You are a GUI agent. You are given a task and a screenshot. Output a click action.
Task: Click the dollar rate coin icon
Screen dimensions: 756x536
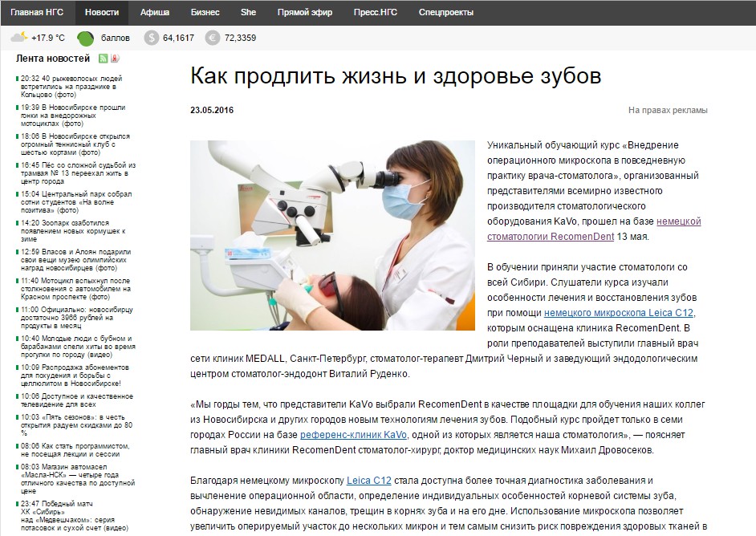click(152, 38)
